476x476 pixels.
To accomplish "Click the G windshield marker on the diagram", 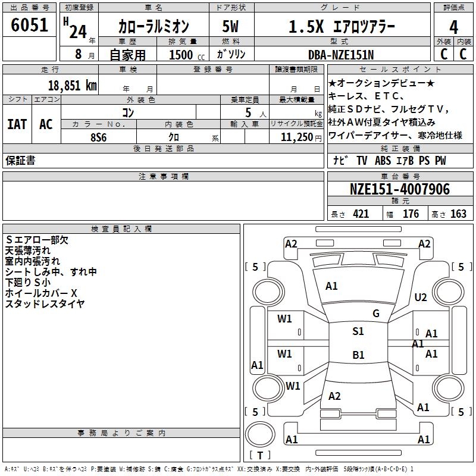I will tap(375, 314).
